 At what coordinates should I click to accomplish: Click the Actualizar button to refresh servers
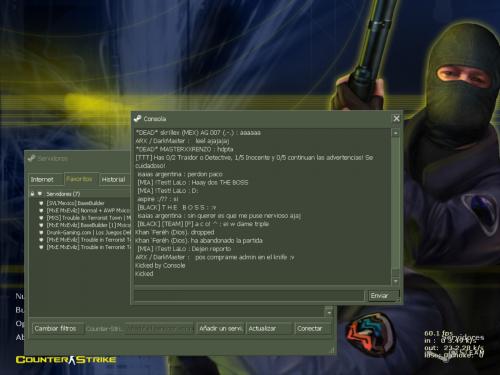pyautogui.click(x=269, y=329)
